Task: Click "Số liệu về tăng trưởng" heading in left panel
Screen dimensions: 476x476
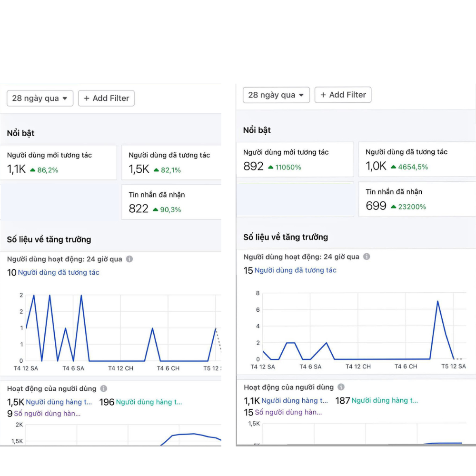Action: [x=49, y=239]
